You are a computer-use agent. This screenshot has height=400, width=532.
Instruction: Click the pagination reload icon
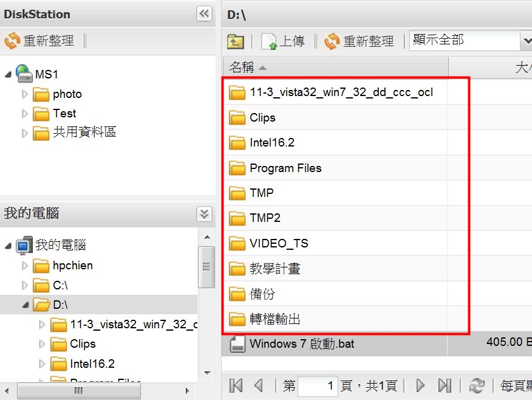[x=477, y=385]
